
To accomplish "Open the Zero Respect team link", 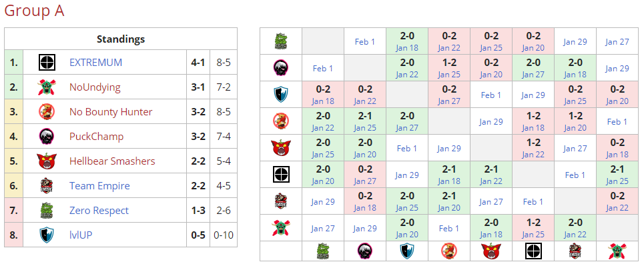I will (x=99, y=211).
